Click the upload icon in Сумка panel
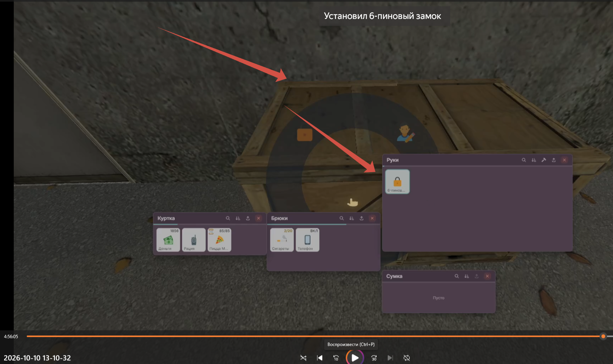Image resolution: width=613 pixels, height=364 pixels. (x=477, y=276)
